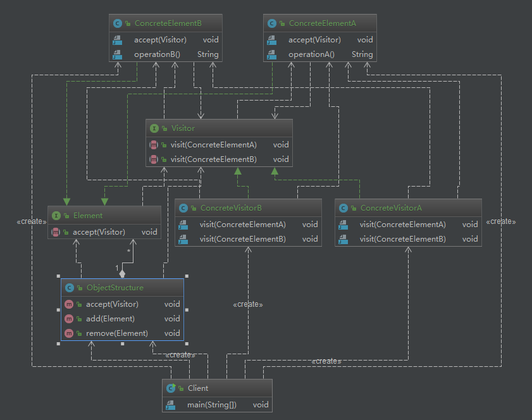Click the class icon of ConcreteVisitorB
This screenshot has width=532, height=420.
click(x=183, y=208)
